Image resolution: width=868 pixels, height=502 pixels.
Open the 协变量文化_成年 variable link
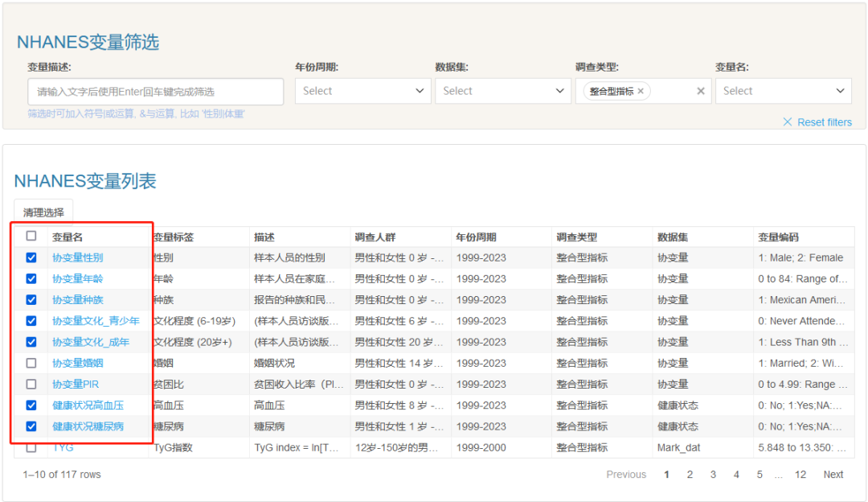tap(91, 342)
